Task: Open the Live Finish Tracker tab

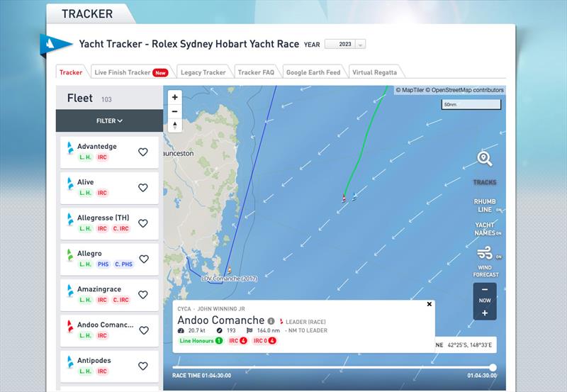Action: click(x=131, y=72)
